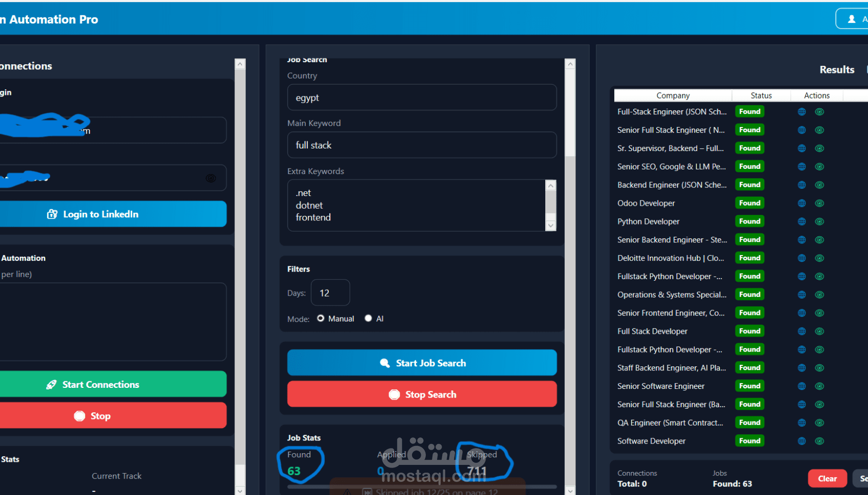Click the Found badge for Odoo Developer
This screenshot has height=495, width=868.
tap(750, 203)
